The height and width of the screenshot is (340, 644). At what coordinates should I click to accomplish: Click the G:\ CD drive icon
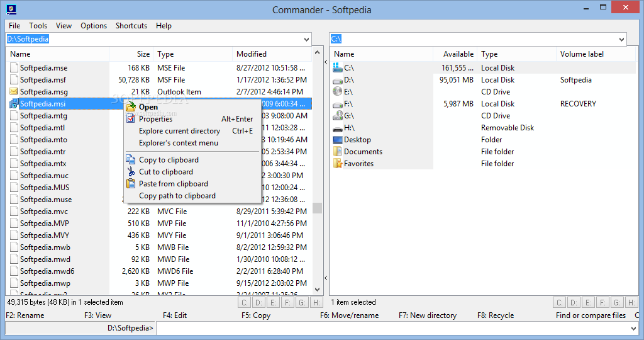(338, 115)
